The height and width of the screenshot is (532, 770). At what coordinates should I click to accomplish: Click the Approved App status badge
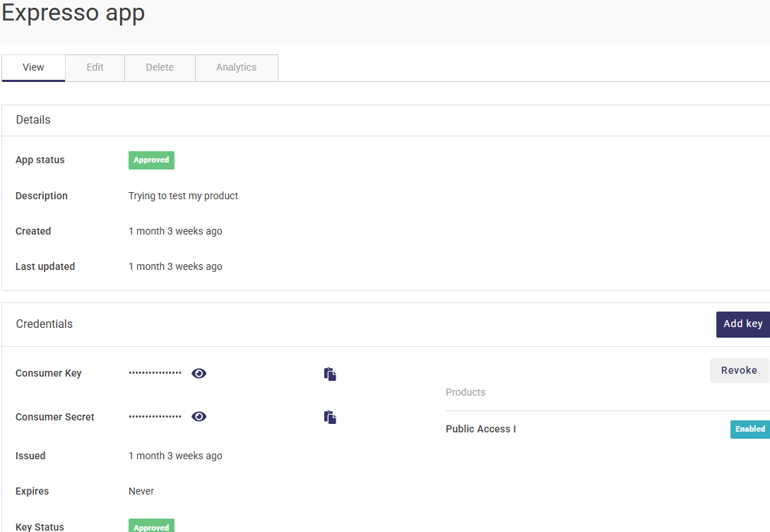151,160
